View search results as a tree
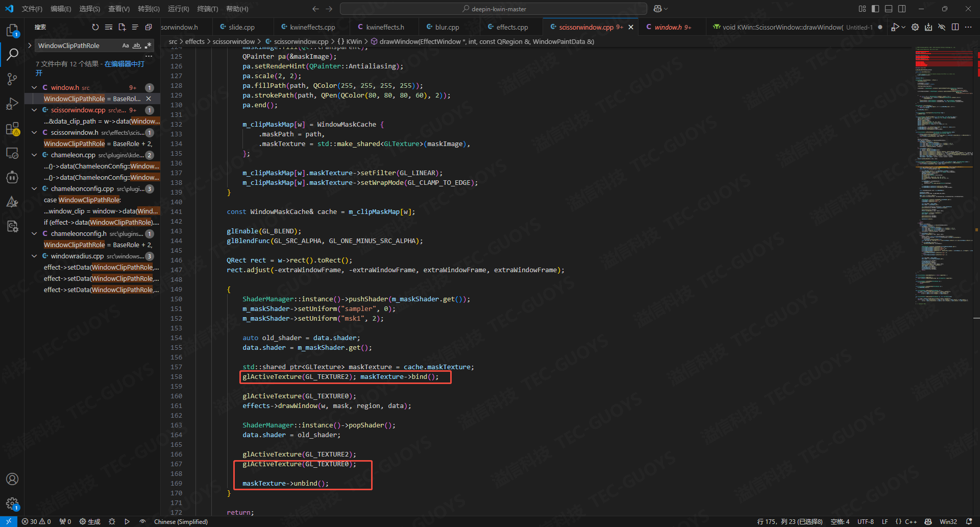Screen dimensions: 980x527 point(135,27)
